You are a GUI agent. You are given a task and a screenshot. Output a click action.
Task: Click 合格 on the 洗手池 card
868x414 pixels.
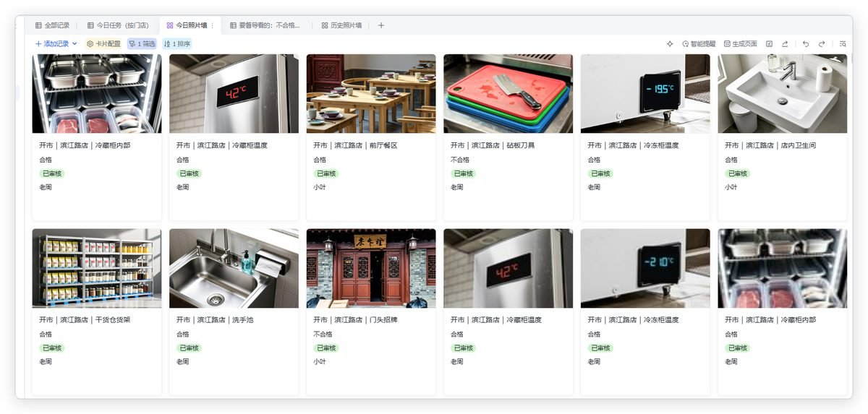(182, 334)
